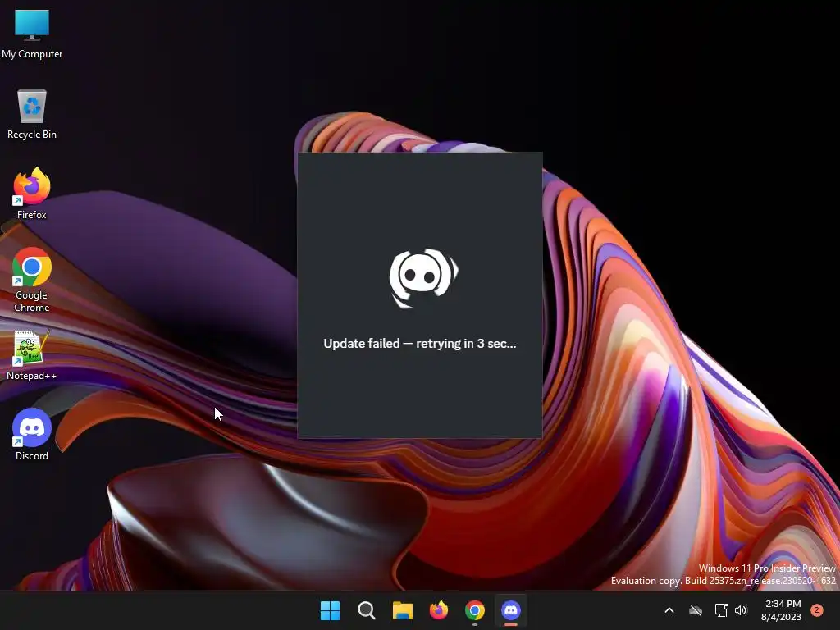Select the Discord desktop shortcut
The image size is (840, 630).
(x=32, y=435)
